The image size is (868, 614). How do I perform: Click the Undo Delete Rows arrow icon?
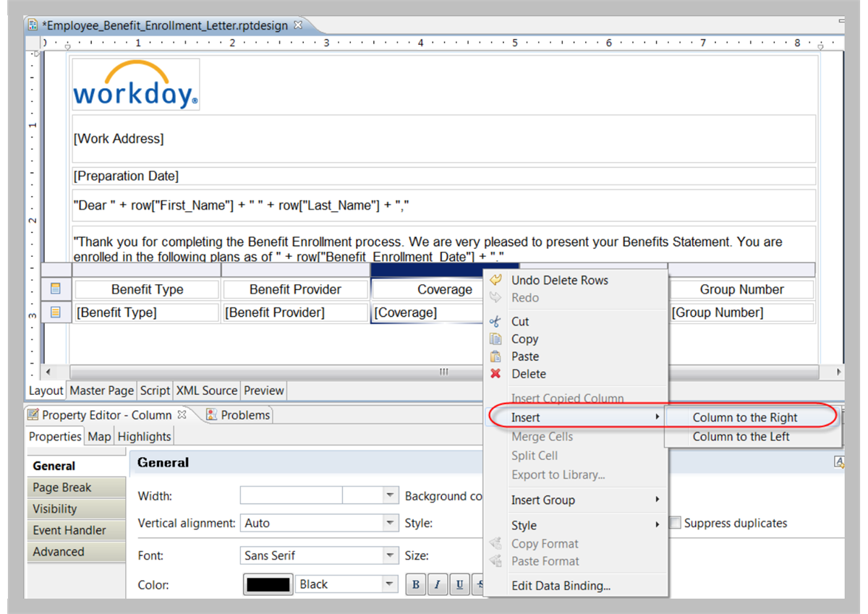pyautogui.click(x=495, y=280)
